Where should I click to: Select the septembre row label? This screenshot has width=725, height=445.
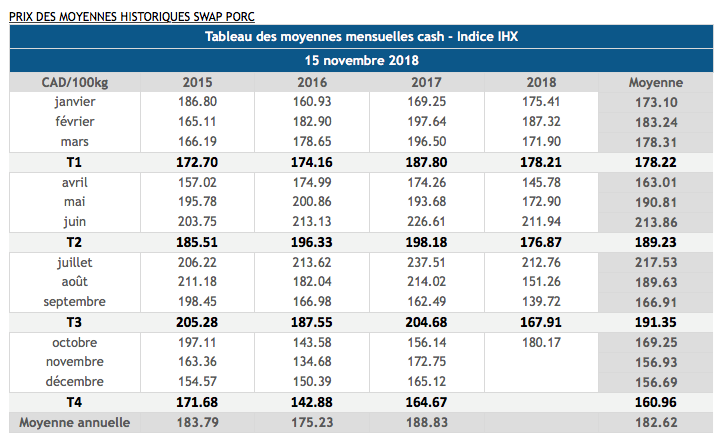(74, 302)
